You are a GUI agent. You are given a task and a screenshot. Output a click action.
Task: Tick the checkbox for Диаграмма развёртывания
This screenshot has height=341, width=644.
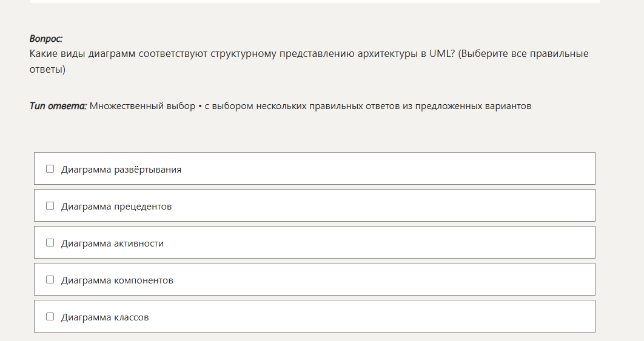click(x=50, y=169)
